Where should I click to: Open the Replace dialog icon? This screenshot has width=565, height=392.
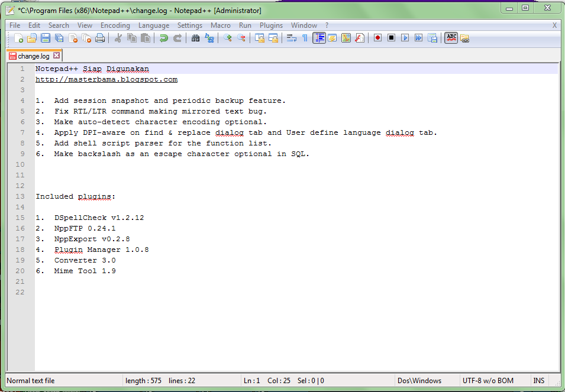(x=209, y=38)
